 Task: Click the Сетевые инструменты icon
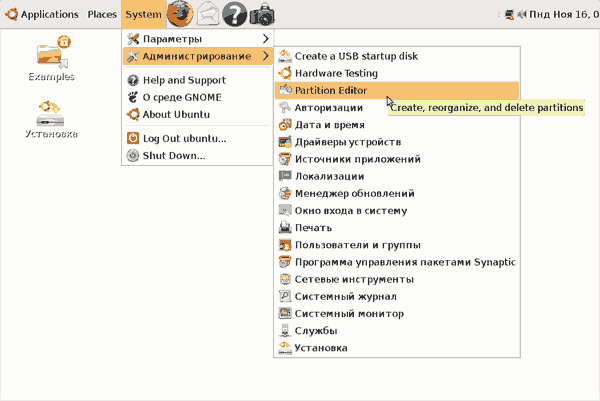coord(285,279)
